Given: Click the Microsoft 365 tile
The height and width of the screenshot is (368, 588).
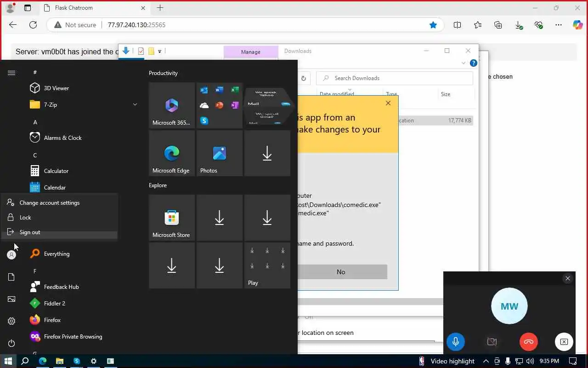Looking at the screenshot, I should click(x=172, y=105).
